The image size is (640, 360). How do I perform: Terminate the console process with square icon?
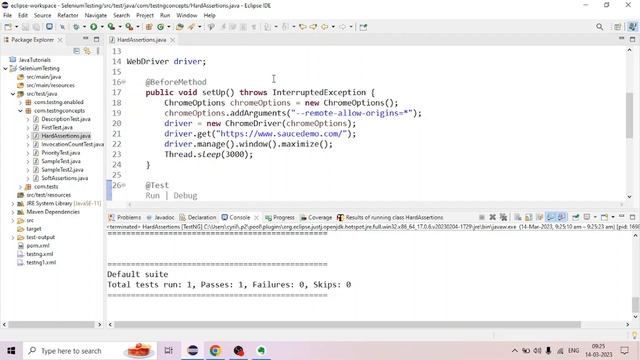[482, 217]
